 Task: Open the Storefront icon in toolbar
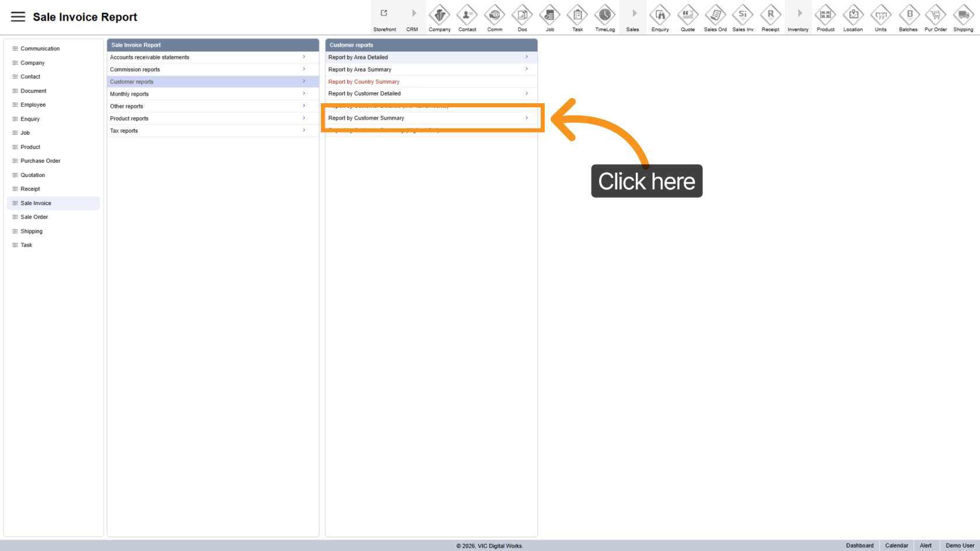click(x=384, y=14)
